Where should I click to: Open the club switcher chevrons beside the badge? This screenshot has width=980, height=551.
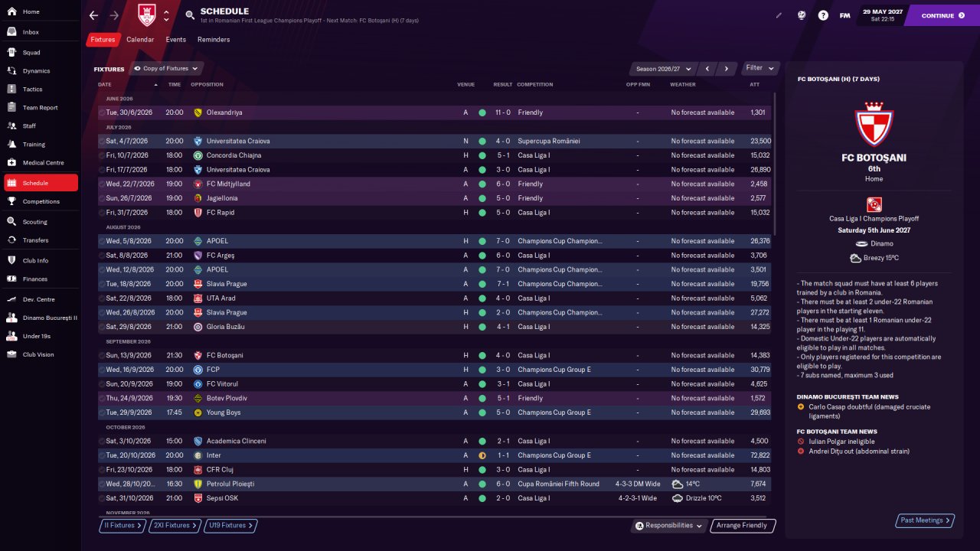pos(166,15)
